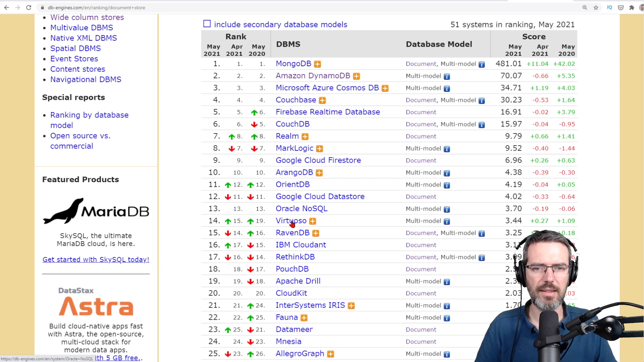Open the IBM Cloudant link
This screenshot has height=362, width=644.
(x=301, y=245)
